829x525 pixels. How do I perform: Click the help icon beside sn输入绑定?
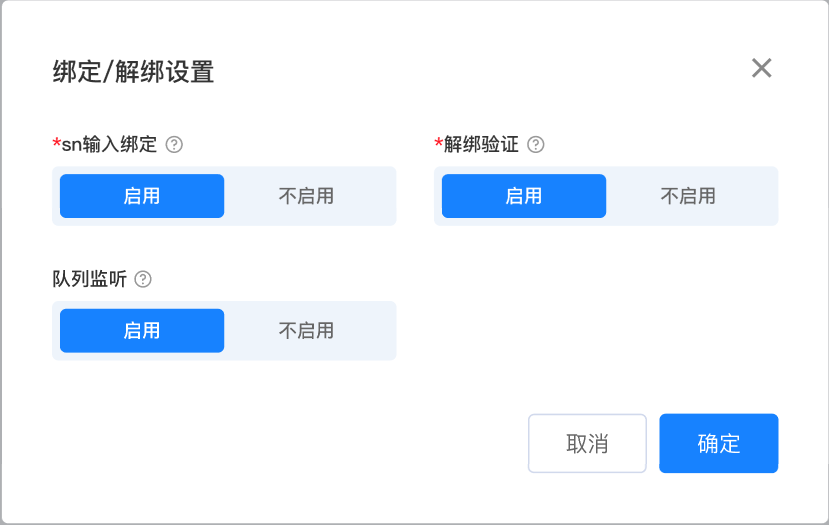tap(174, 144)
